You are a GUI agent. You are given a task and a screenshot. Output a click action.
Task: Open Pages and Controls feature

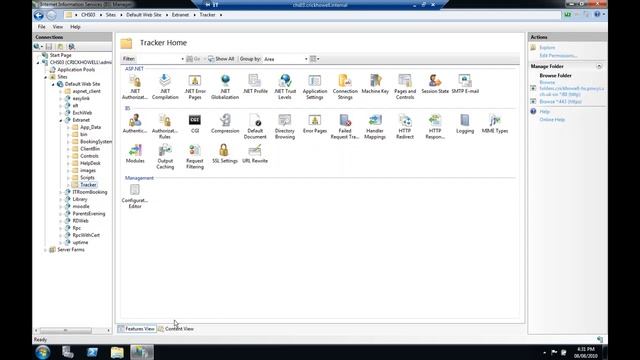click(405, 87)
